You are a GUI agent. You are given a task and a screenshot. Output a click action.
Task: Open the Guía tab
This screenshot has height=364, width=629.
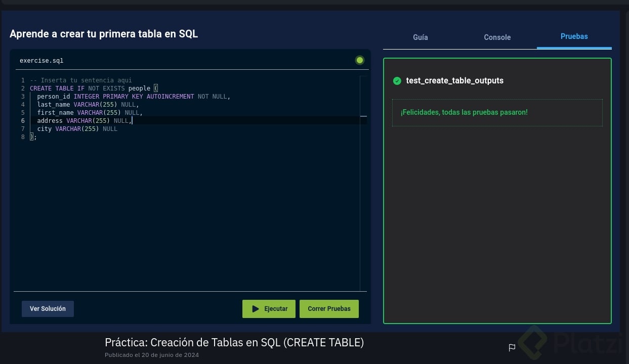coord(421,37)
